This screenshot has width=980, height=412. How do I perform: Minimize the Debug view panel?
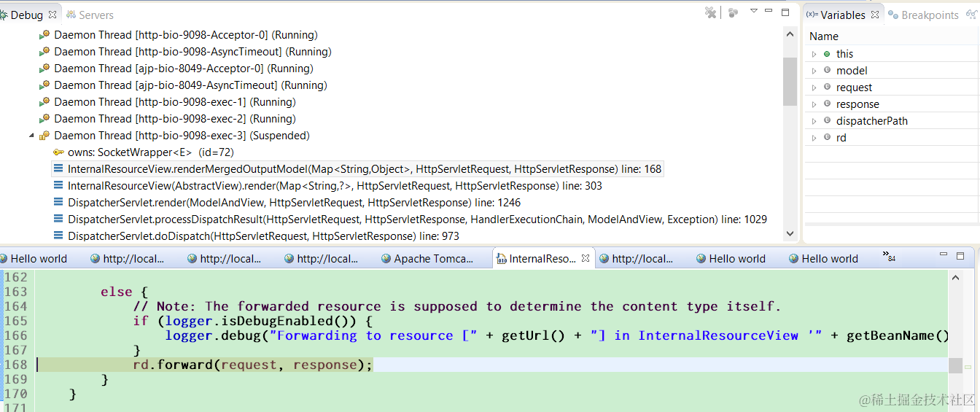(x=769, y=11)
